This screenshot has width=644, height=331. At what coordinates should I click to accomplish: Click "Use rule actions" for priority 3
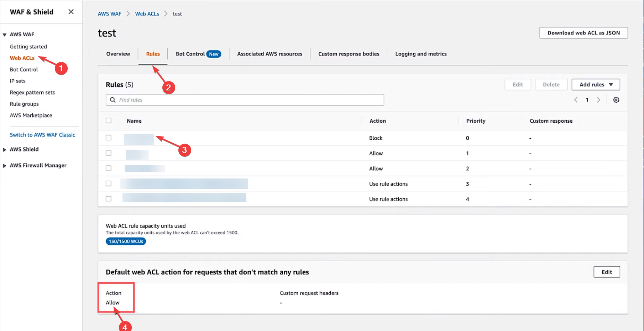(388, 184)
